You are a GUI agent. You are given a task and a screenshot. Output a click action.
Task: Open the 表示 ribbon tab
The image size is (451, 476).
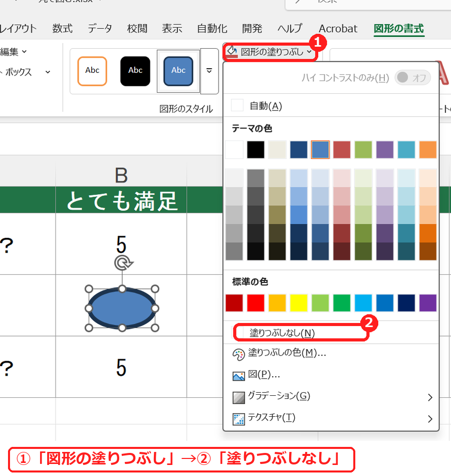(172, 29)
